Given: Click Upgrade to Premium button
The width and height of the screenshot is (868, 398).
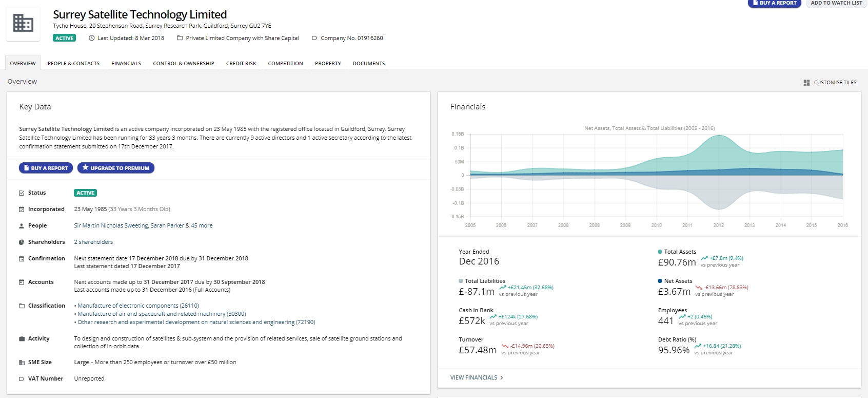Looking at the screenshot, I should tap(116, 168).
